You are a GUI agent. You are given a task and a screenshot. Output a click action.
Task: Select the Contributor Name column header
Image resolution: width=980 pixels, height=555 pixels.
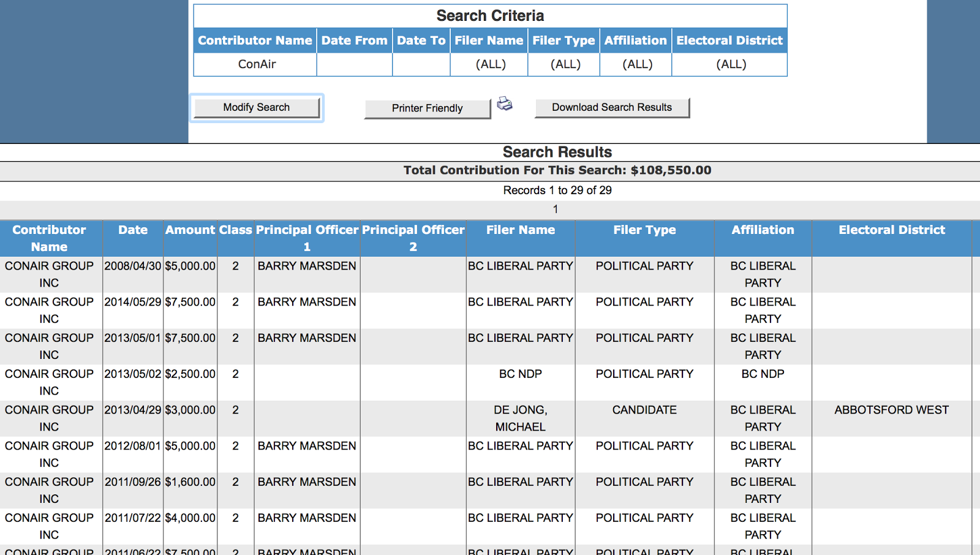(x=50, y=238)
